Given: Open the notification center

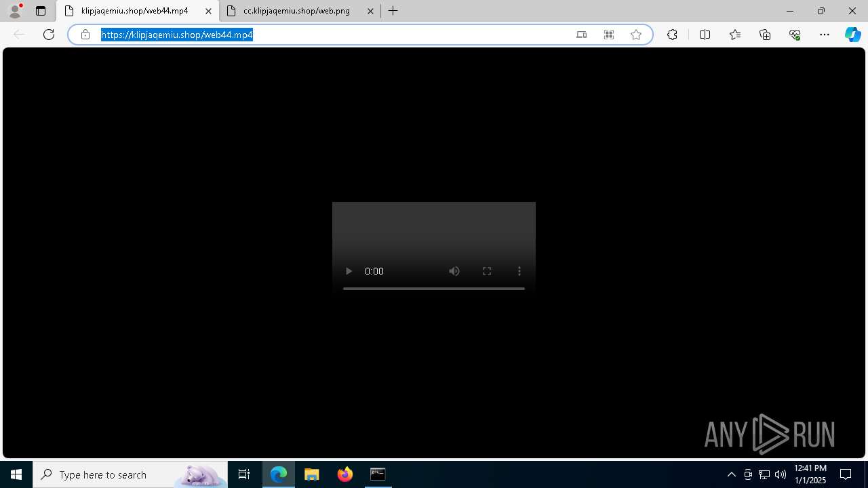Looking at the screenshot, I should 846,474.
